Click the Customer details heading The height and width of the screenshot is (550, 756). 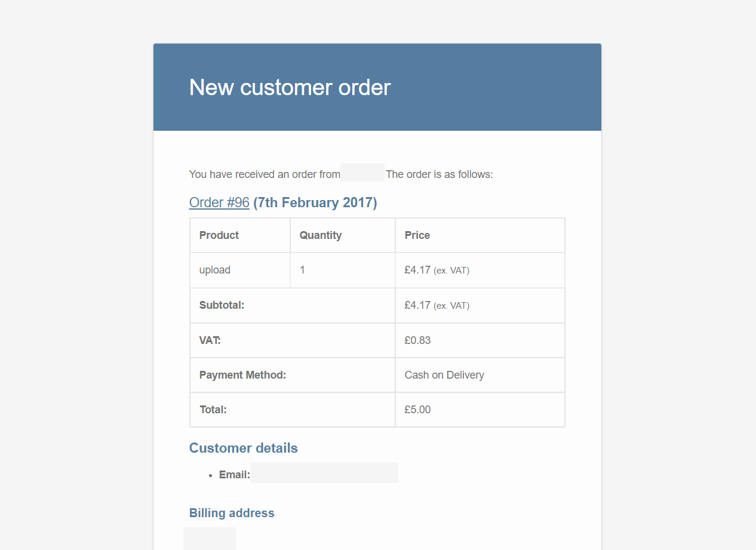(244, 448)
